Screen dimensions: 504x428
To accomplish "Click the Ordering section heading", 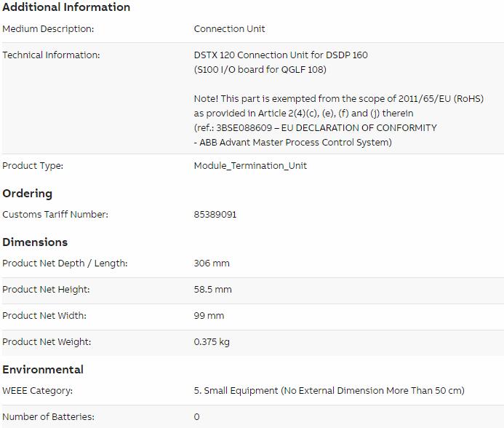I will coord(28,194).
